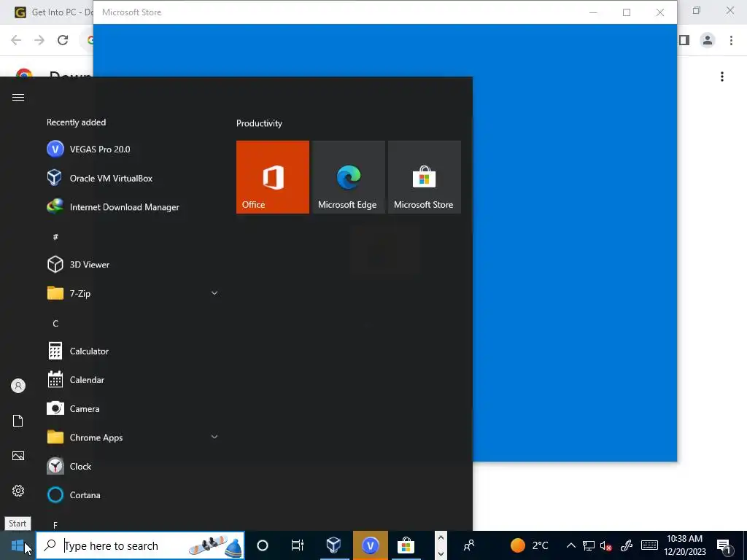Launch the Clock app
This screenshot has width=747, height=560.
[x=132, y=466]
